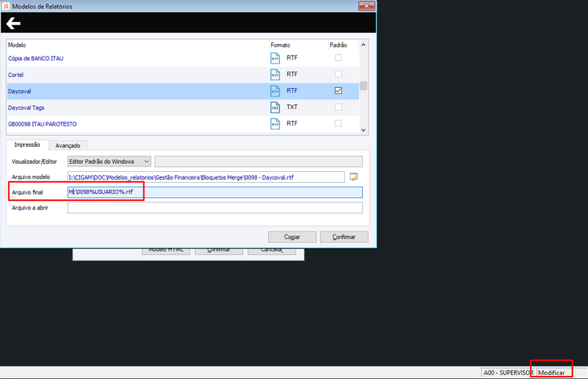Open the Visualizador/Editor dropdown
This screenshot has height=379, width=588.
[x=109, y=162]
